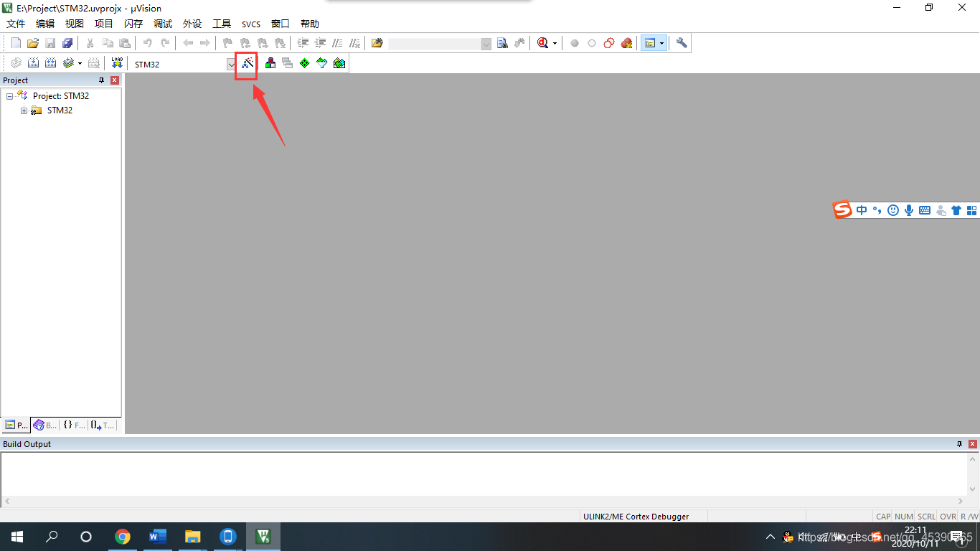The width and height of the screenshot is (980, 551).
Task: Switch to the Functions tab
Action: point(74,425)
